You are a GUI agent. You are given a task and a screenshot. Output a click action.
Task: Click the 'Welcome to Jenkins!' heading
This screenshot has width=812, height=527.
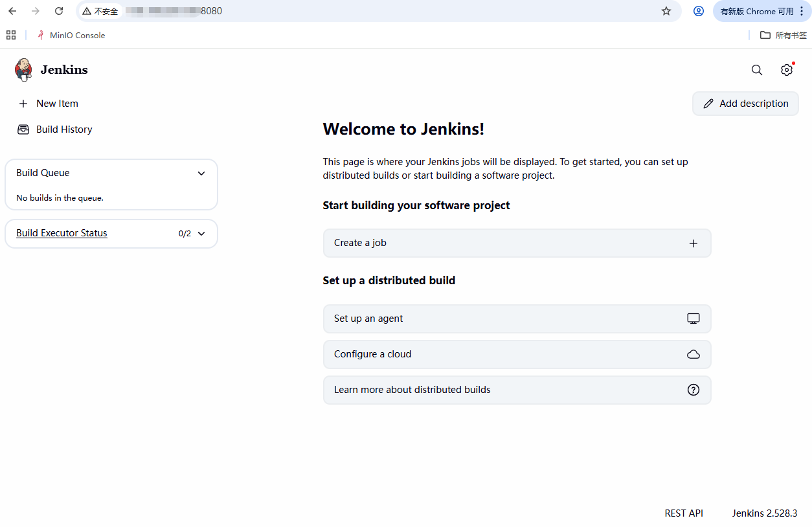(403, 129)
